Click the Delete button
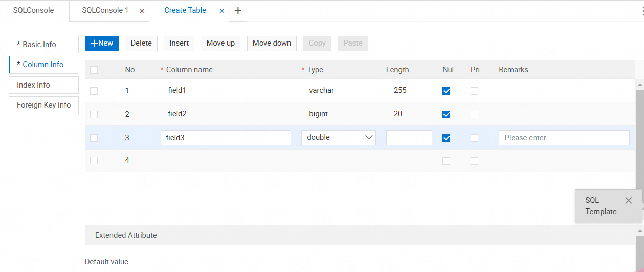Viewport: 644px width, 272px height. click(x=141, y=44)
